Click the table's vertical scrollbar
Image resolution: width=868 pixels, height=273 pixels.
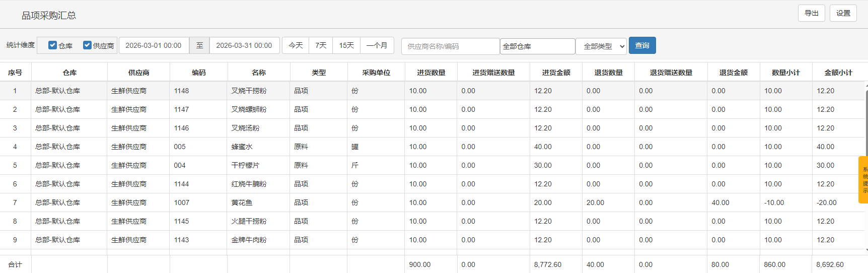[x=866, y=166]
